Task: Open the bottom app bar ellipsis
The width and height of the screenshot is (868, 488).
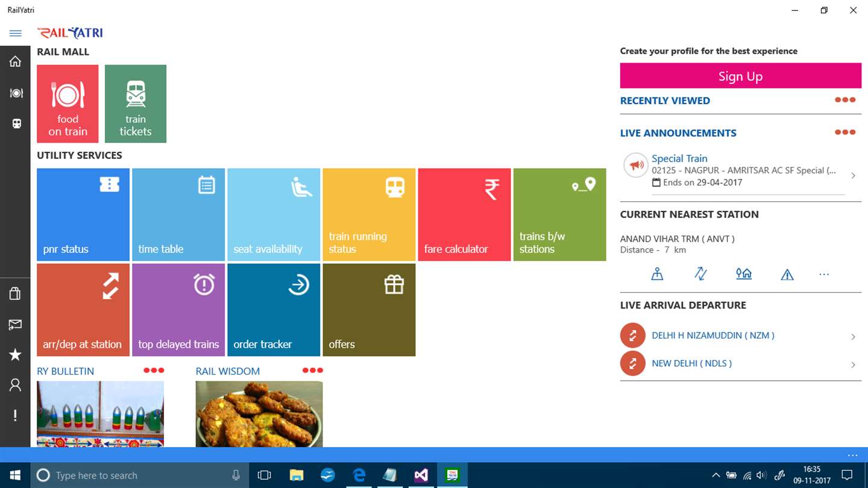Action: (x=852, y=455)
